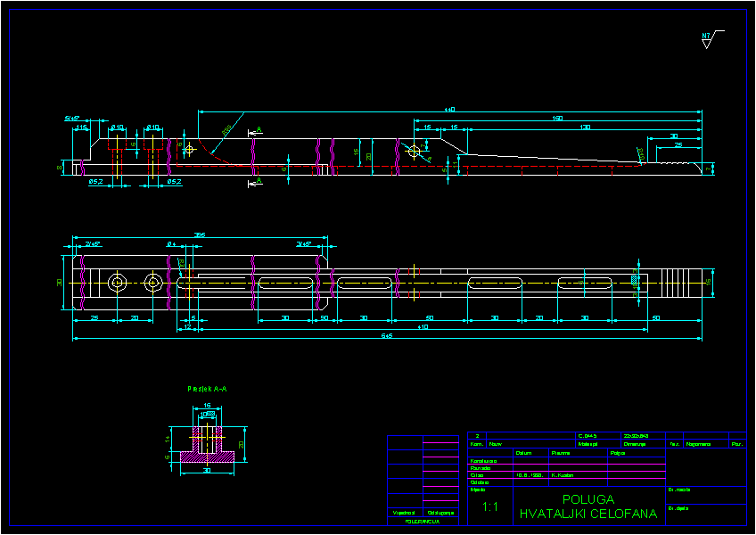Click the 10.6.1993 date field
Screen dimensions: 756x535
(529, 473)
